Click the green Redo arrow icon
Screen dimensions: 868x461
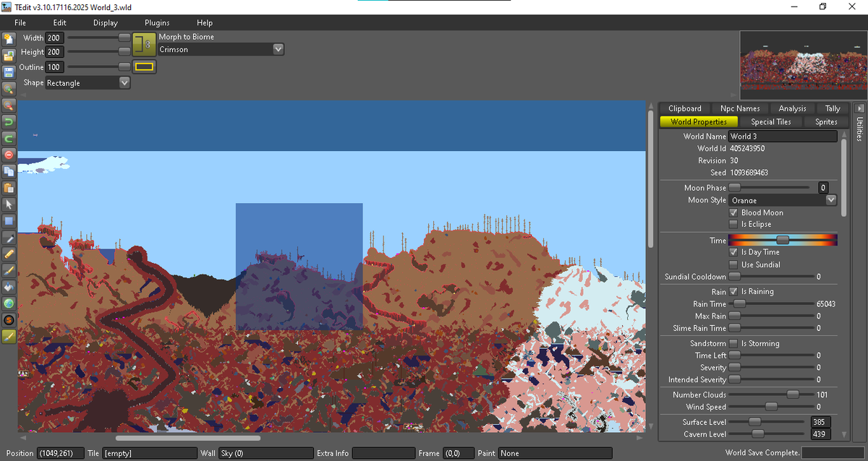click(9, 138)
